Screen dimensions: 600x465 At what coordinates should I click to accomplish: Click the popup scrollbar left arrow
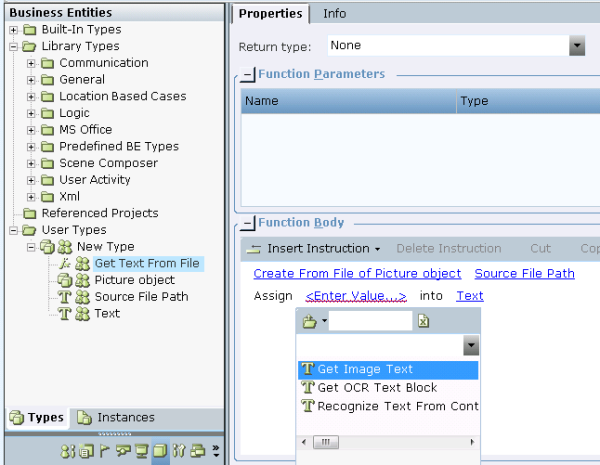pyautogui.click(x=304, y=442)
